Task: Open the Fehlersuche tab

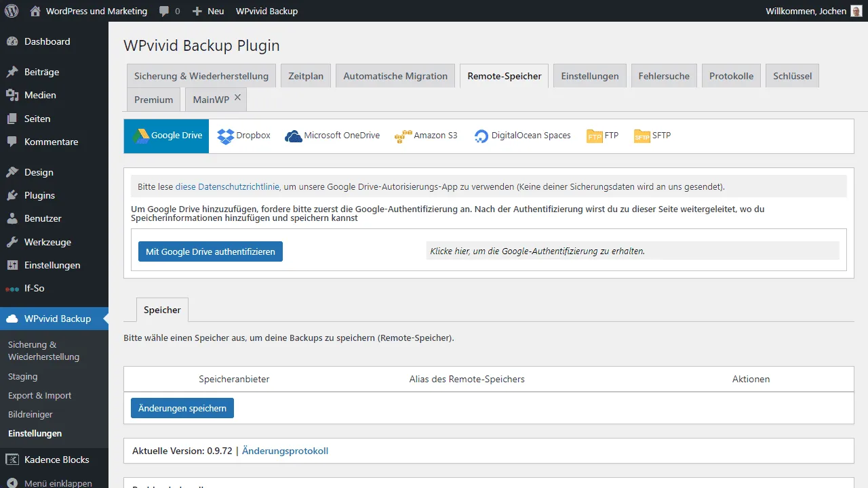Action: (x=664, y=76)
